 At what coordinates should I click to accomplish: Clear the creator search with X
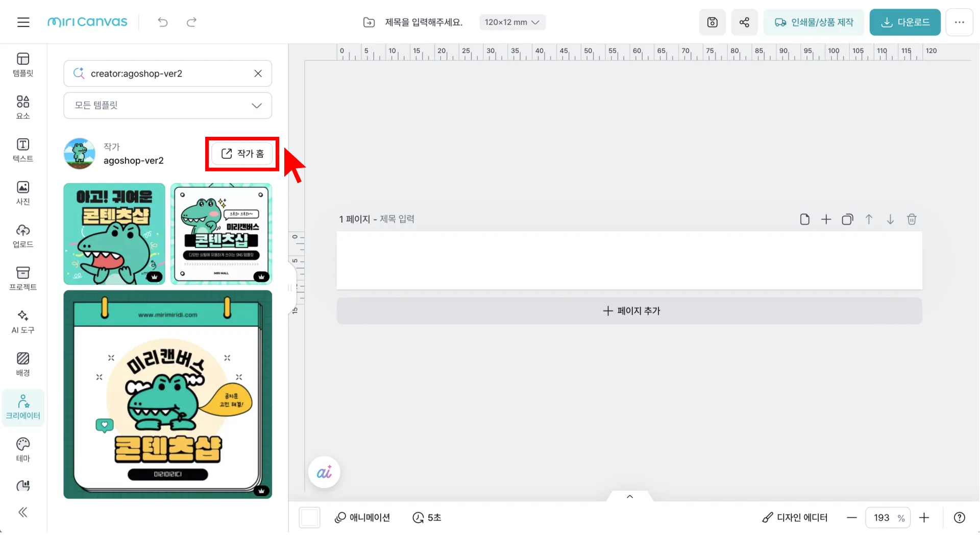point(258,74)
